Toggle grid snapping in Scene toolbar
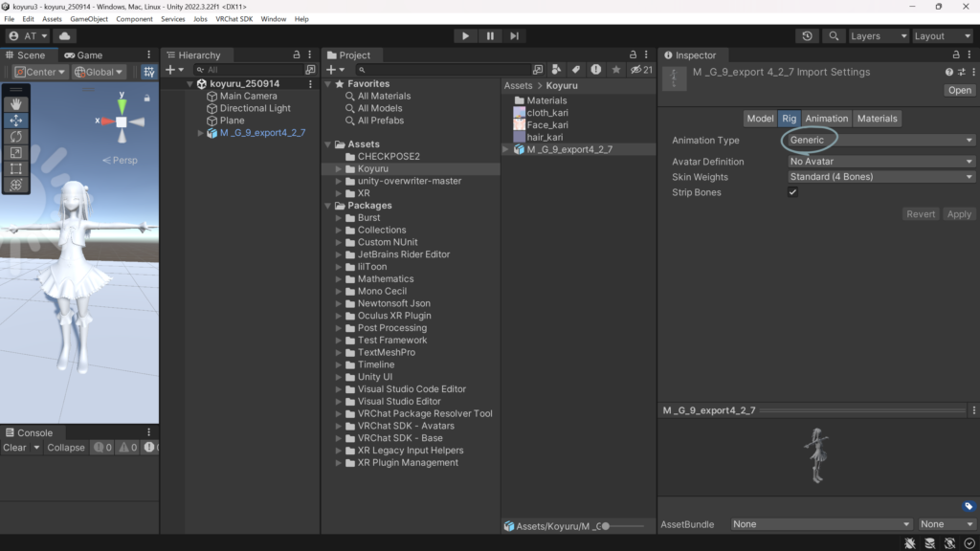 point(149,72)
